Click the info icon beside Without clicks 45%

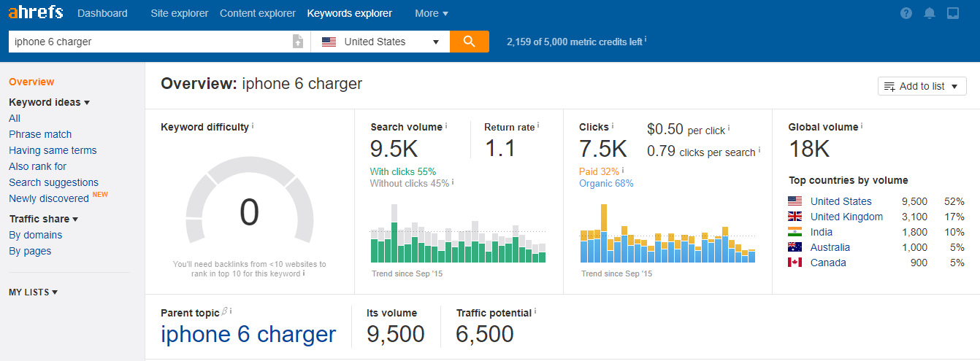tap(453, 182)
